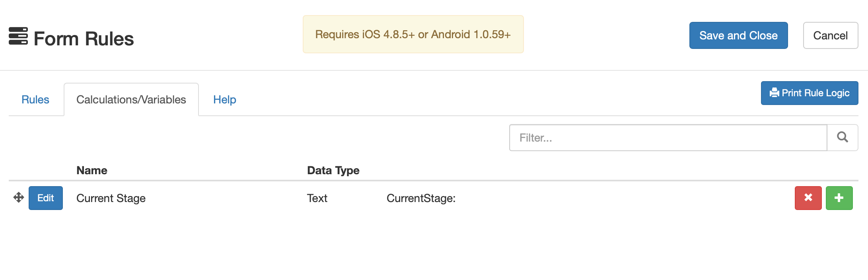Click the printer icon on Print Rule Logic
Image resolution: width=868 pixels, height=280 pixels.
coord(774,93)
